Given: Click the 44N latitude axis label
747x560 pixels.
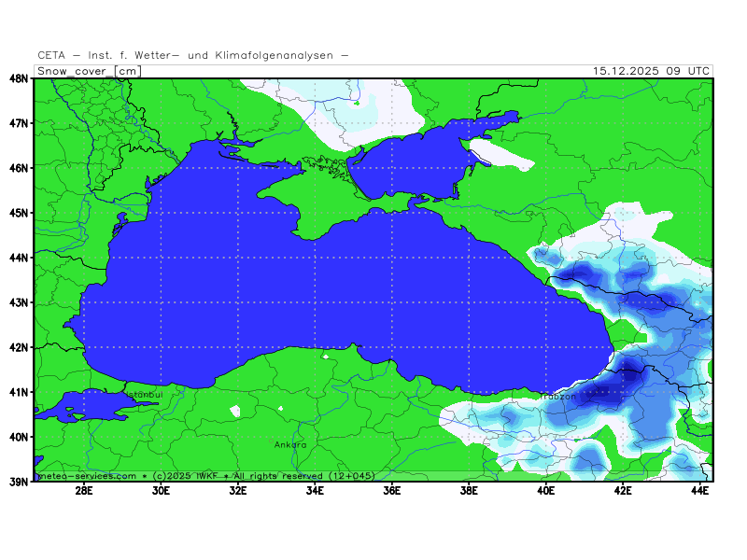Looking at the screenshot, I should point(18,258).
